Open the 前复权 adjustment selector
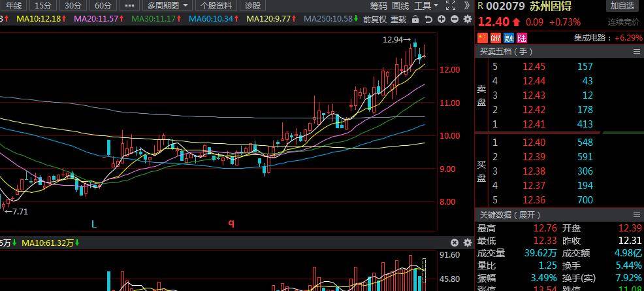This screenshot has width=644, height=291. [x=374, y=19]
